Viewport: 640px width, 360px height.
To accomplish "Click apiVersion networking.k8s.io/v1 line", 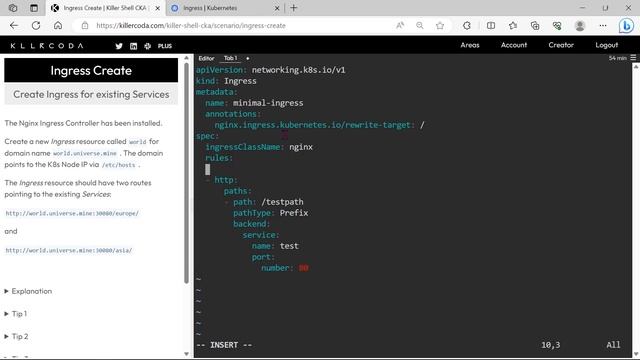I will tap(271, 70).
